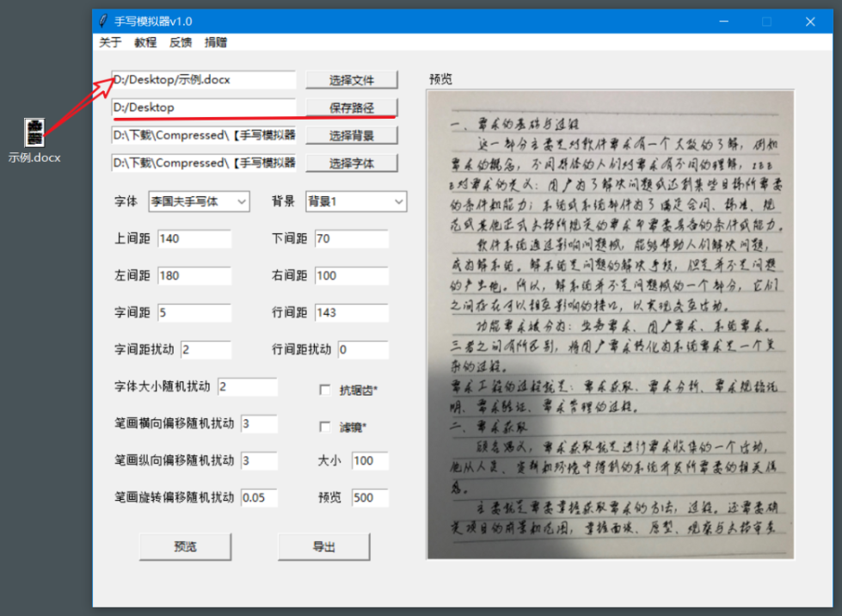Click the 大小 field with value 100

pos(370,460)
